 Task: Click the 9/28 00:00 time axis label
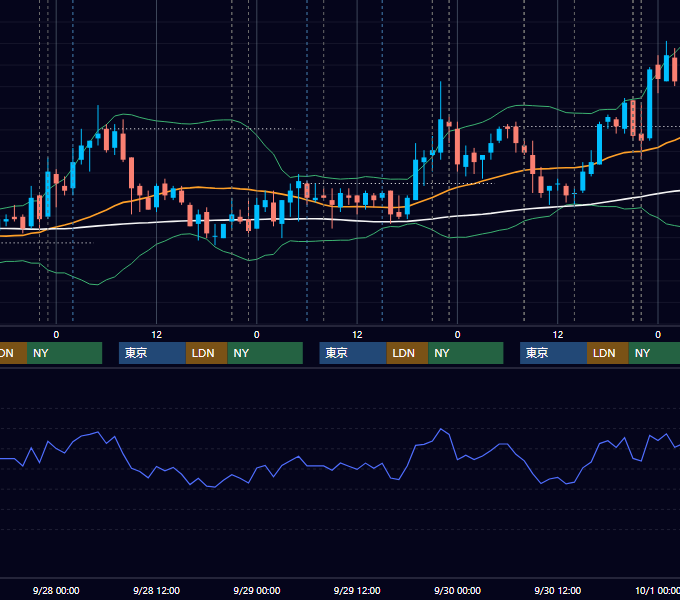click(56, 590)
